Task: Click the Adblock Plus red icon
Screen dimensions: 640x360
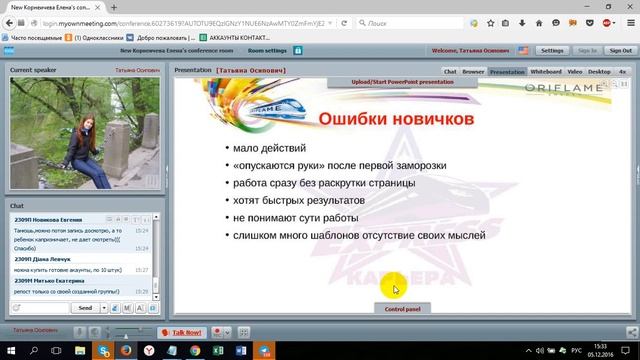Action: 607,23
